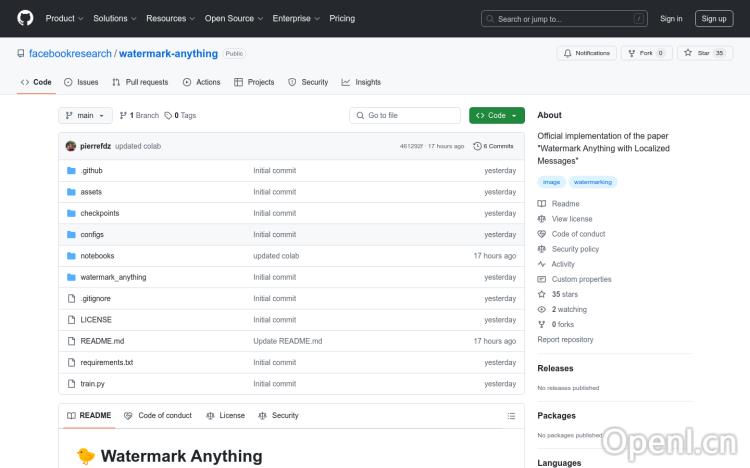Image resolution: width=750 pixels, height=468 pixels.
Task: Click pierrefdz's avatar thumbnail
Action: coord(71,146)
